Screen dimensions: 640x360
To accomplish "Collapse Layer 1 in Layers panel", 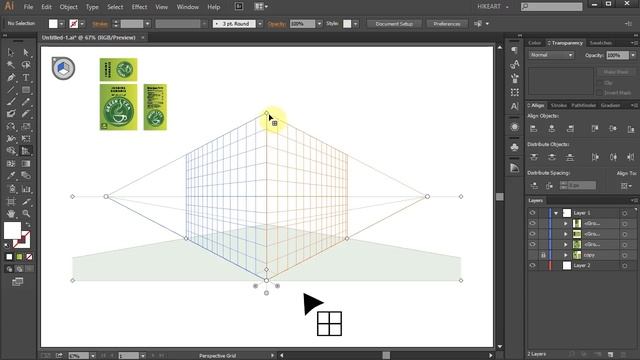I will [x=556, y=213].
